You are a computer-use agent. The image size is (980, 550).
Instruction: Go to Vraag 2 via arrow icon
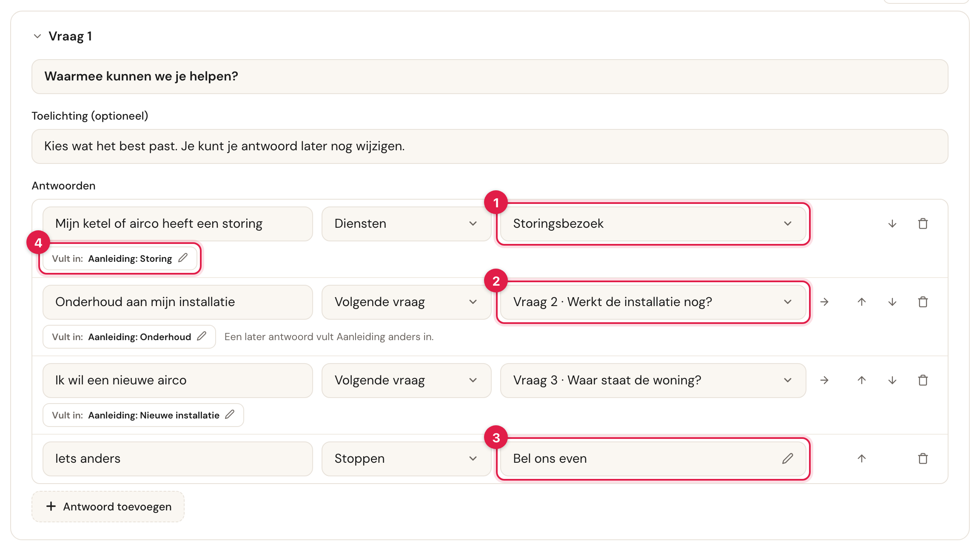(x=824, y=302)
